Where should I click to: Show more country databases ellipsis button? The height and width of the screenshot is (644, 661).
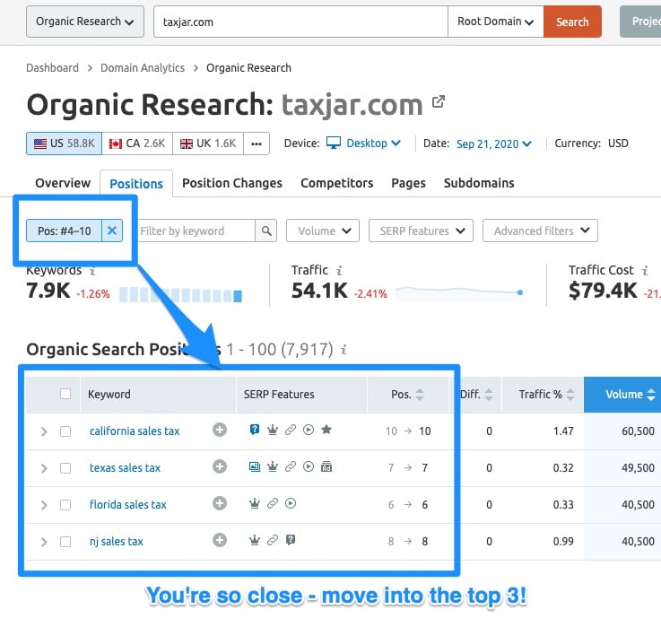(257, 144)
